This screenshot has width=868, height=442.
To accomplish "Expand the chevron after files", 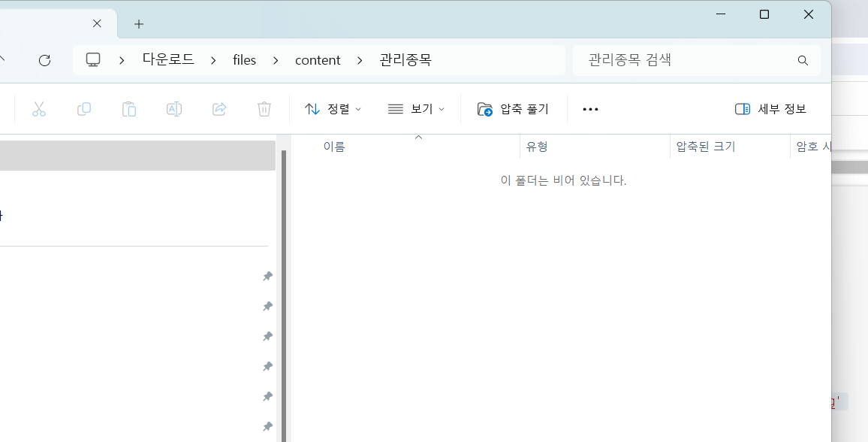I will pyautogui.click(x=276, y=60).
